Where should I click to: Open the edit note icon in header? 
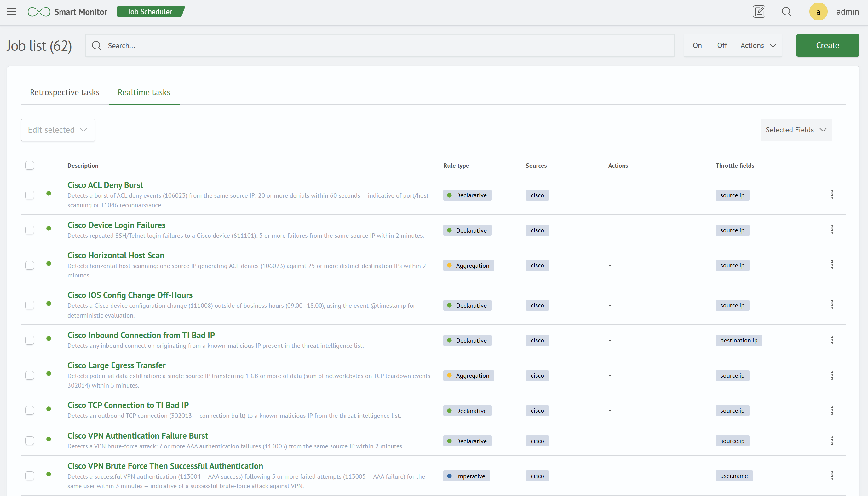[759, 12]
